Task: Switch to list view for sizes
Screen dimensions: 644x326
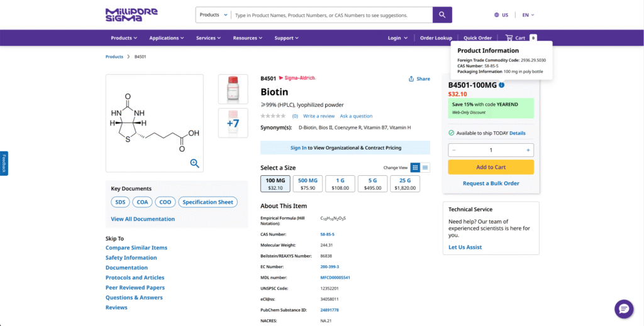Action: (425, 168)
